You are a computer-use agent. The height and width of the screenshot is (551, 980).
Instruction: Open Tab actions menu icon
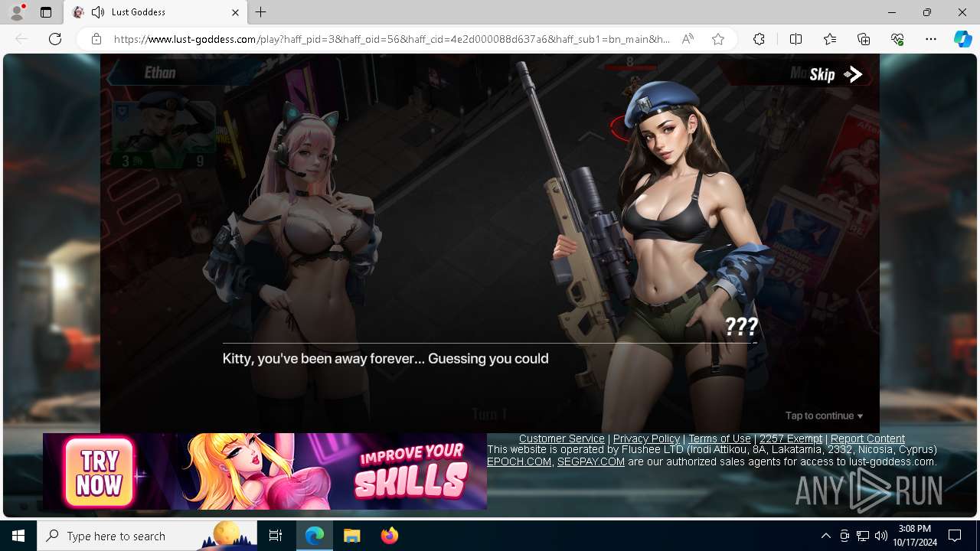[46, 12]
